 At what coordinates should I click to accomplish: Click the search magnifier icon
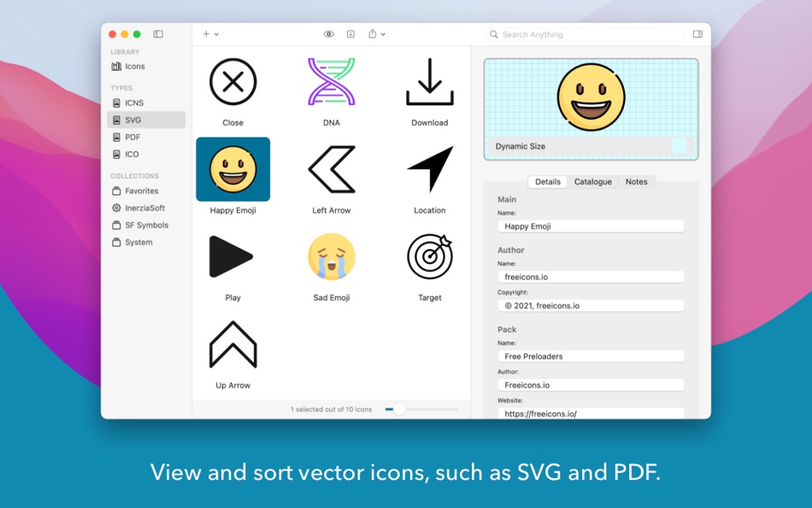point(493,34)
